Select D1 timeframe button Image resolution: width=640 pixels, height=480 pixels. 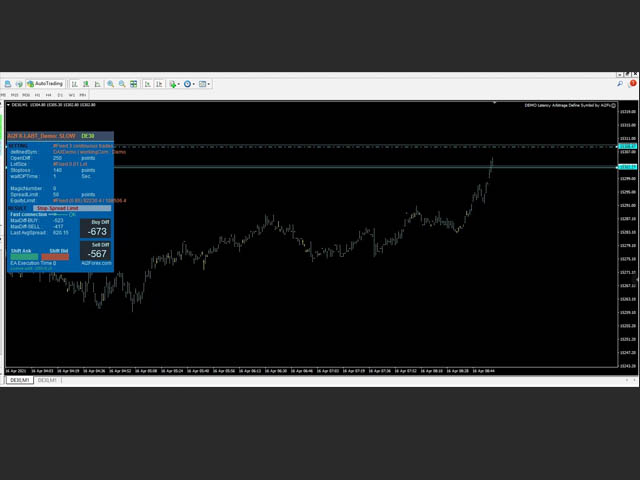[60, 95]
